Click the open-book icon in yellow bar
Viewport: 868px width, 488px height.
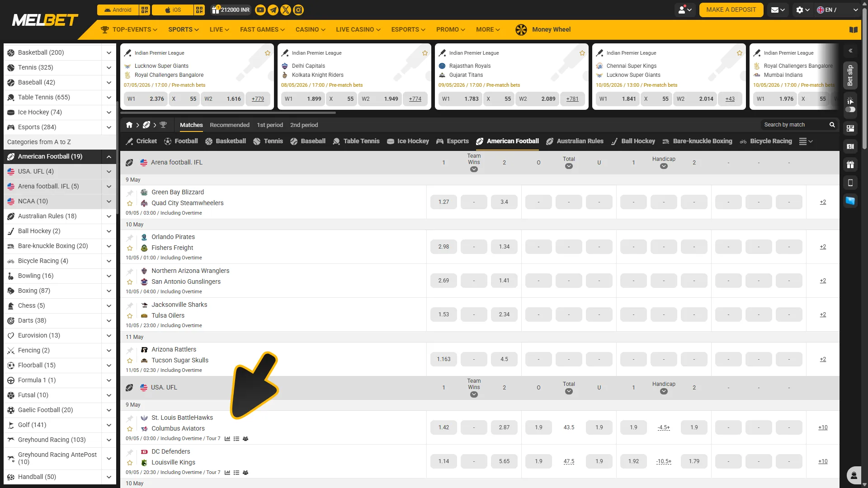pos(853,30)
